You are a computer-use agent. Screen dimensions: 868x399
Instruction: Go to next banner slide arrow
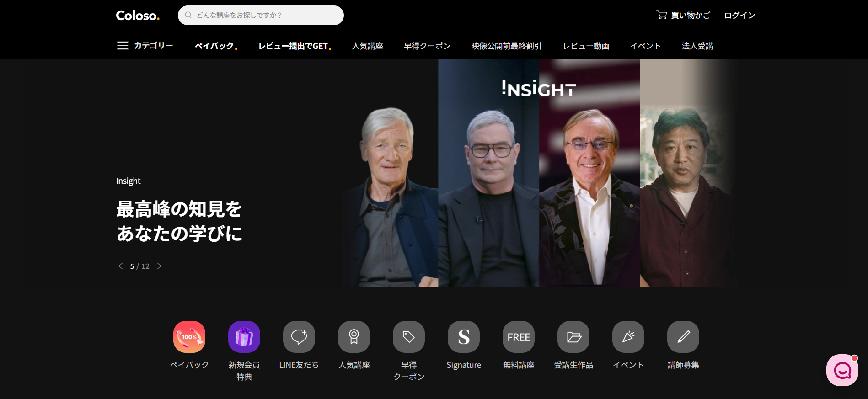pyautogui.click(x=159, y=266)
